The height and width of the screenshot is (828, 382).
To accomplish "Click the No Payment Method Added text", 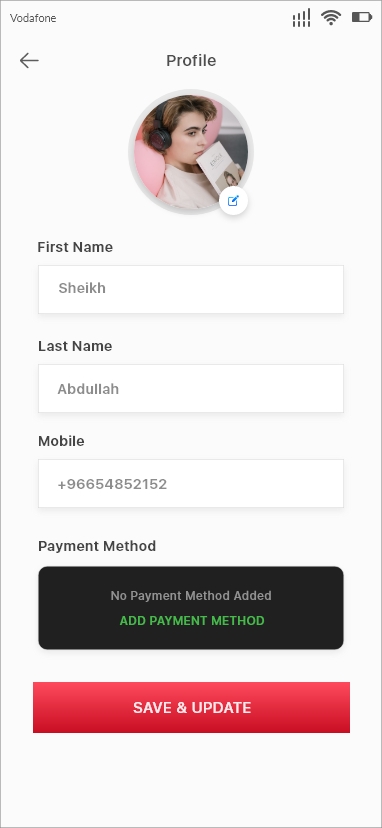I will click(x=191, y=596).
